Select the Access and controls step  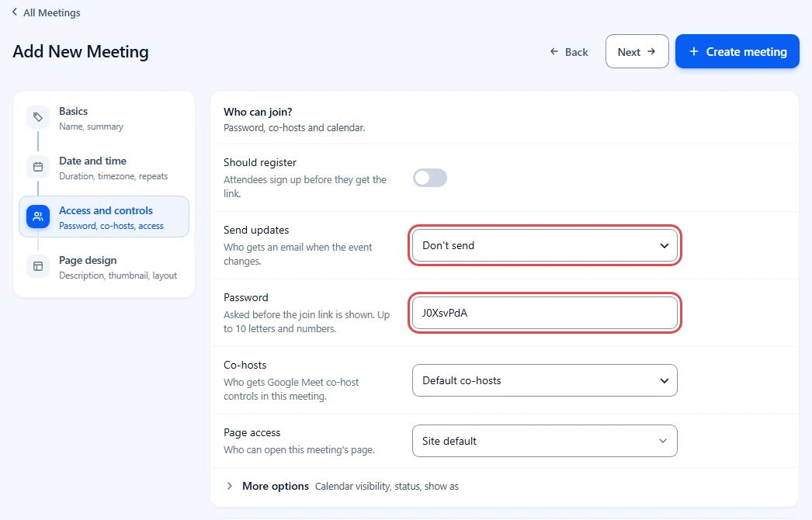(103, 217)
